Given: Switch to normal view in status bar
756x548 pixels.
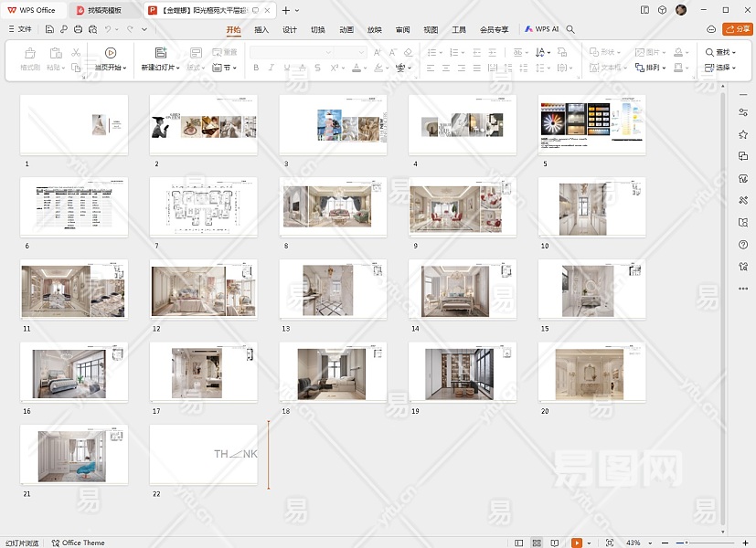Looking at the screenshot, I should 519,543.
